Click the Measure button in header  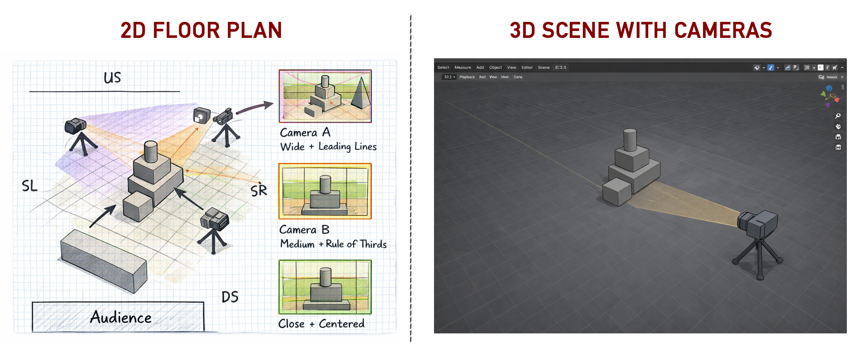pos(462,67)
